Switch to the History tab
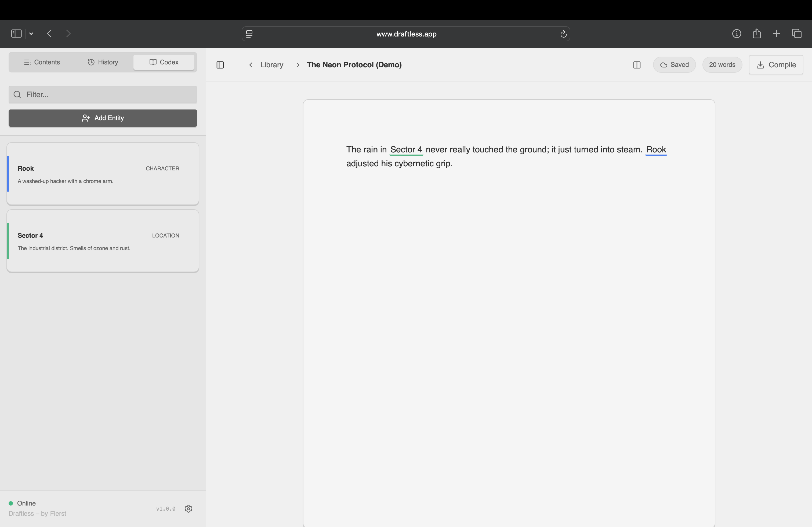 pyautogui.click(x=102, y=62)
